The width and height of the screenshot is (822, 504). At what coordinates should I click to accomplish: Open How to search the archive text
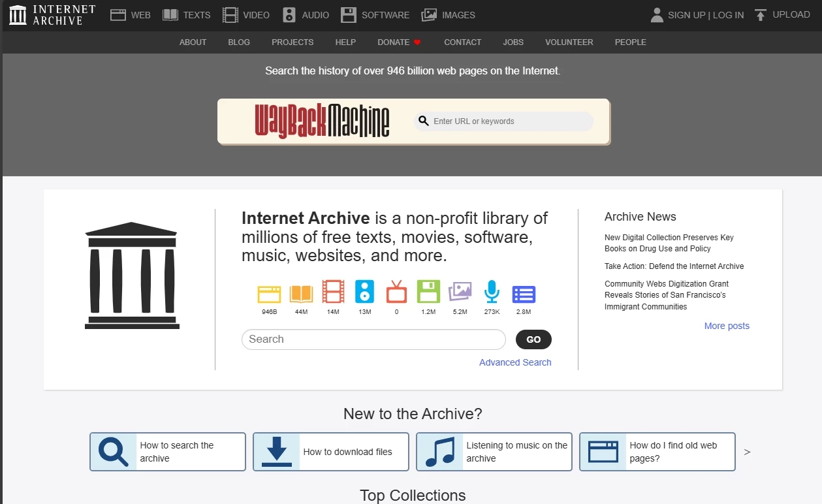click(177, 452)
